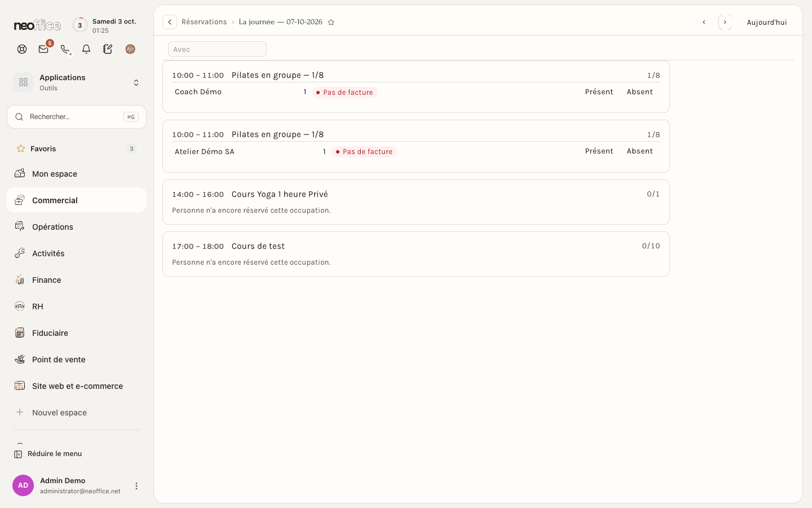Open the phone calls icon

tap(65, 49)
